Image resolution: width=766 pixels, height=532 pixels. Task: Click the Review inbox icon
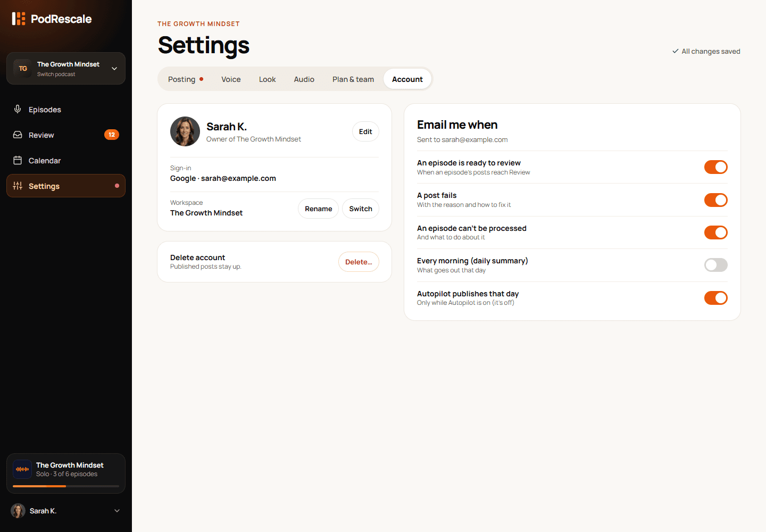click(18, 135)
